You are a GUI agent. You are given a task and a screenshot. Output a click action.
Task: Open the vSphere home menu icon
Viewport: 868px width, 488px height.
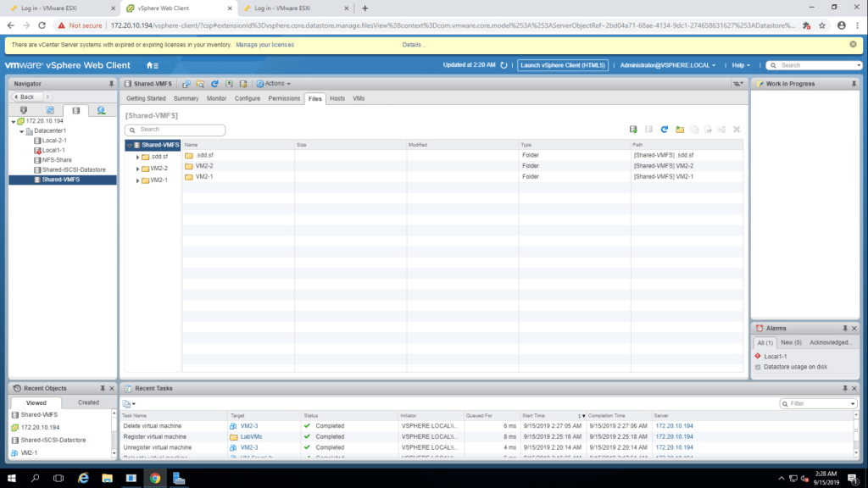coord(152,65)
